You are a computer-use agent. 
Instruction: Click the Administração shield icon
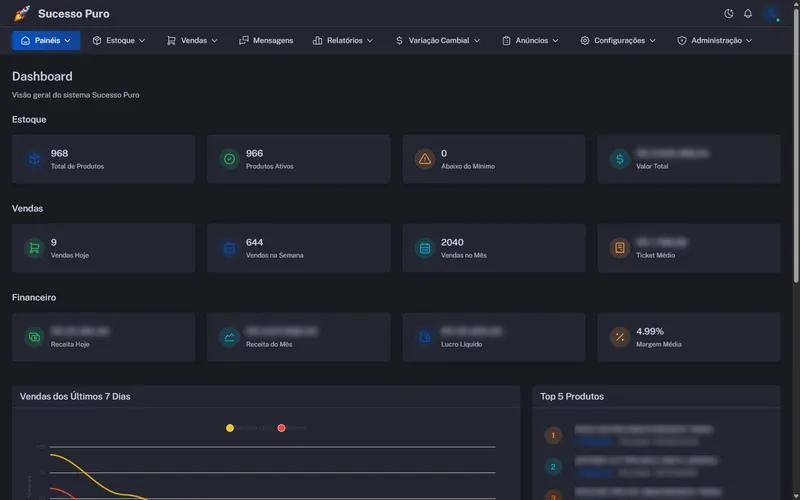[682, 40]
